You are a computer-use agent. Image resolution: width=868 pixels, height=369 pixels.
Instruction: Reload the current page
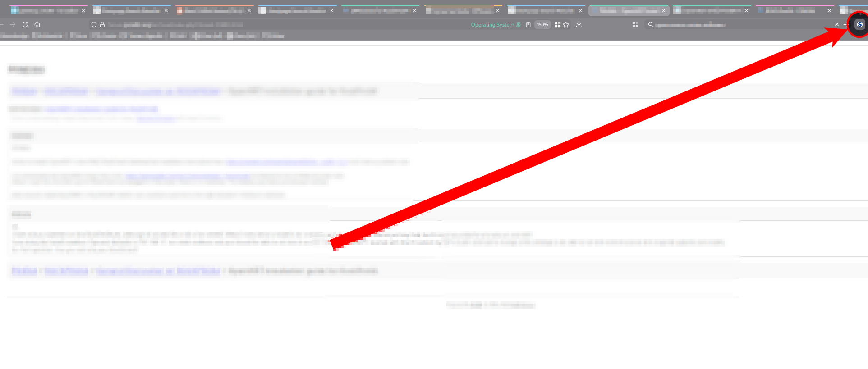click(x=25, y=25)
